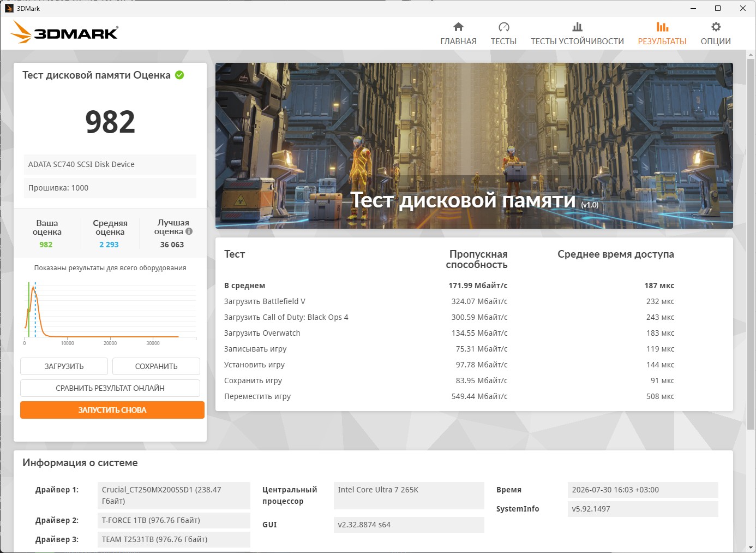Viewport: 756px width, 553px height.
Task: Click ADATA SC740 SCSI Disk Device text
Action: tap(81, 164)
